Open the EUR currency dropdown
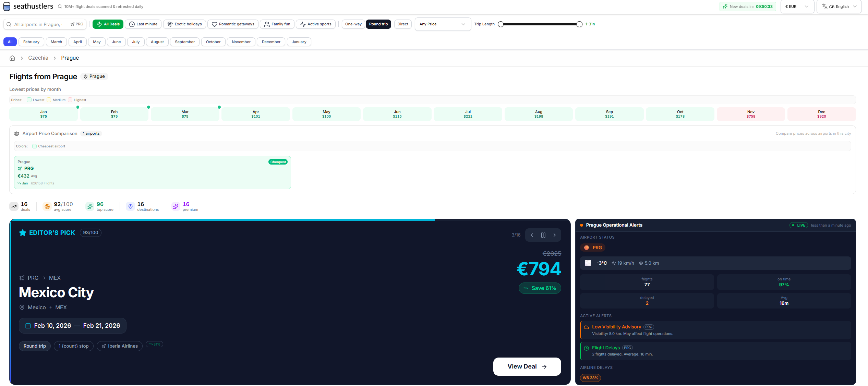Screen dimensions: 868x386 coord(797,7)
